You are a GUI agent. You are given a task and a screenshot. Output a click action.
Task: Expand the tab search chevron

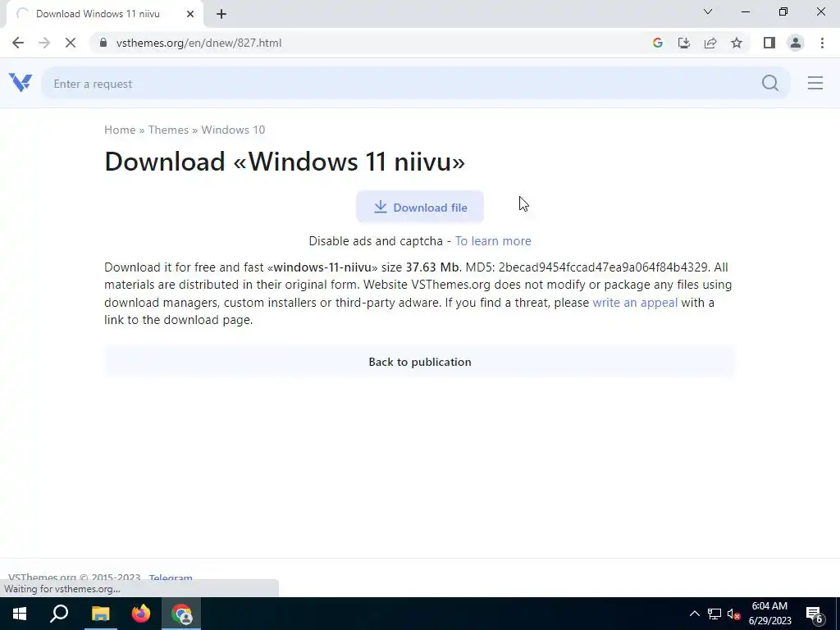click(x=708, y=11)
